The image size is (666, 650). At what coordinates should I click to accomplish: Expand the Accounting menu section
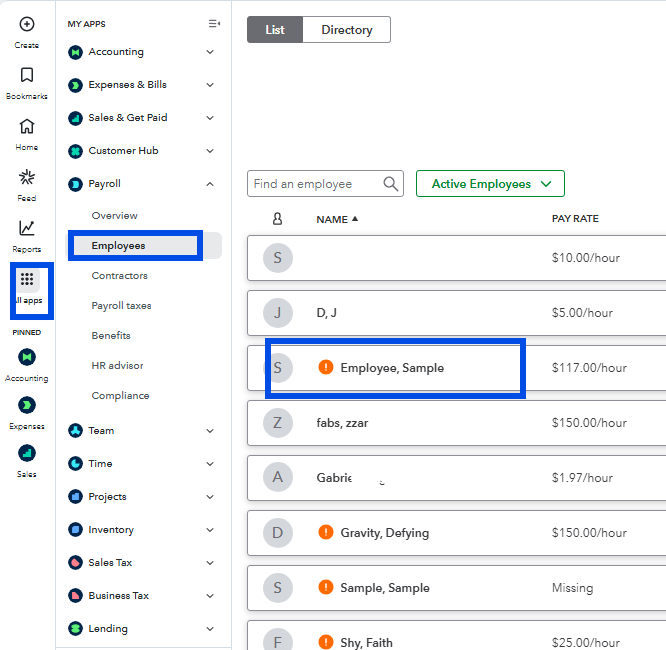coord(210,52)
